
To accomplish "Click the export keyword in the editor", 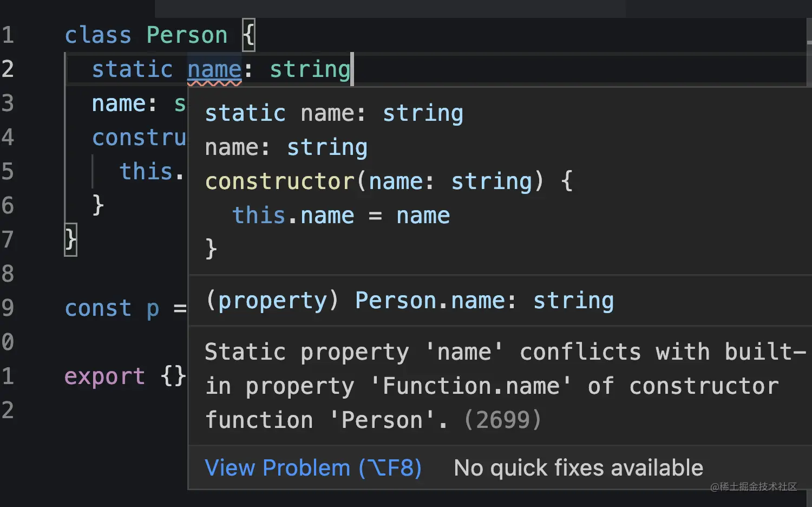I will 104,376.
